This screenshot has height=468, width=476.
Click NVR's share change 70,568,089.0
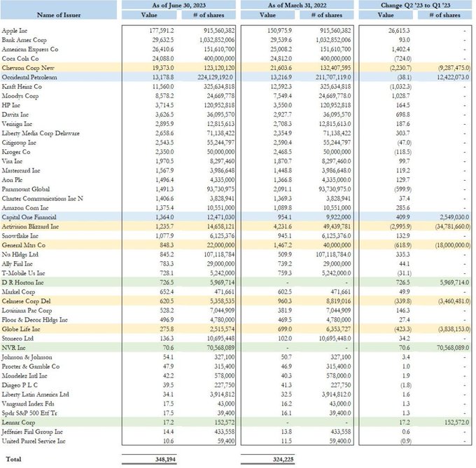[453, 348]
